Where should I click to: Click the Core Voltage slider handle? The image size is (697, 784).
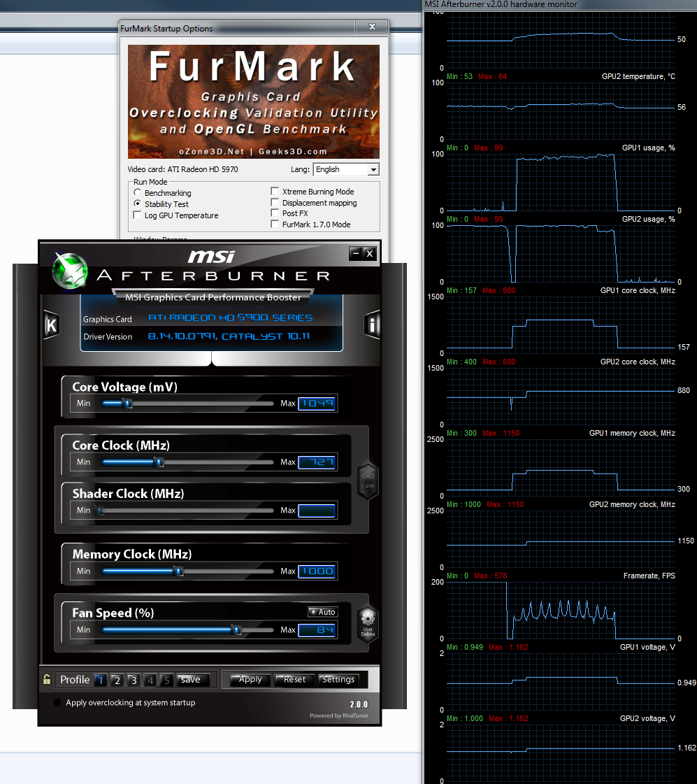coord(127,404)
